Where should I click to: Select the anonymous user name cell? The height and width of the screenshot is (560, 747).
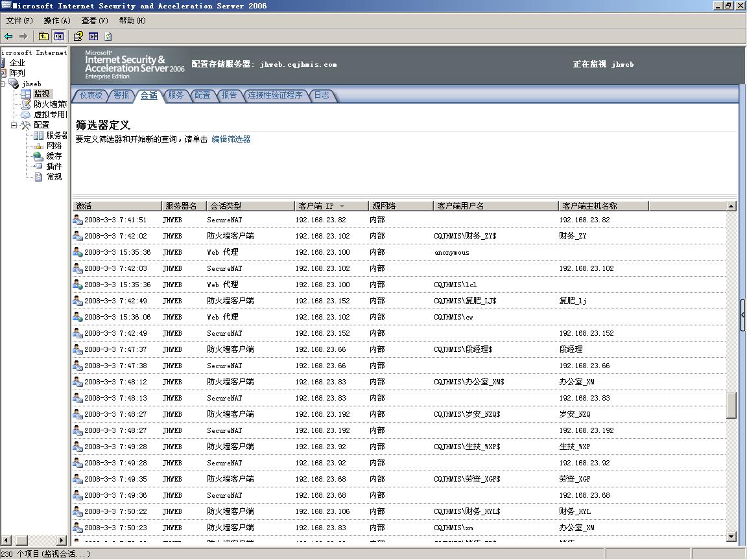[451, 252]
